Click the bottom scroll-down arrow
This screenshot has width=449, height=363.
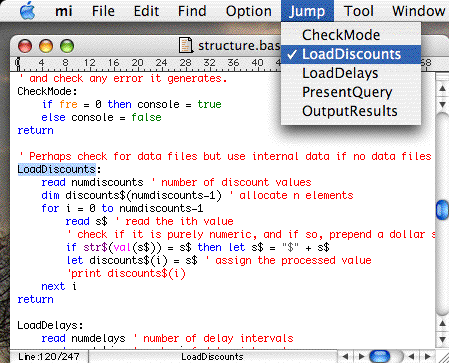442,339
